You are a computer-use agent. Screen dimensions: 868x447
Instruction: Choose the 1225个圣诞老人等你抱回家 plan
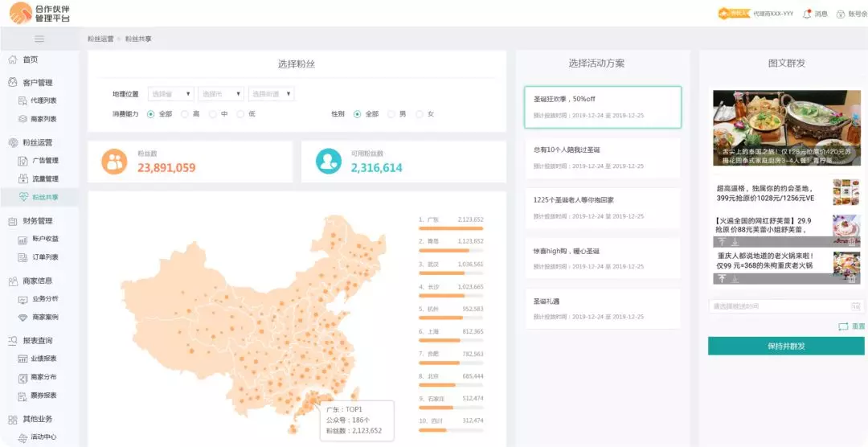[x=603, y=208]
